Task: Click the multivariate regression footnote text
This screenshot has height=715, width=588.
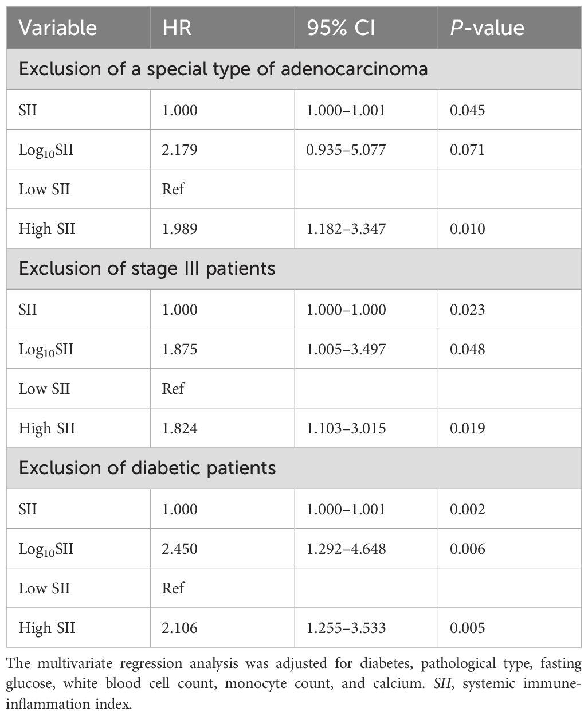Action: 293,684
